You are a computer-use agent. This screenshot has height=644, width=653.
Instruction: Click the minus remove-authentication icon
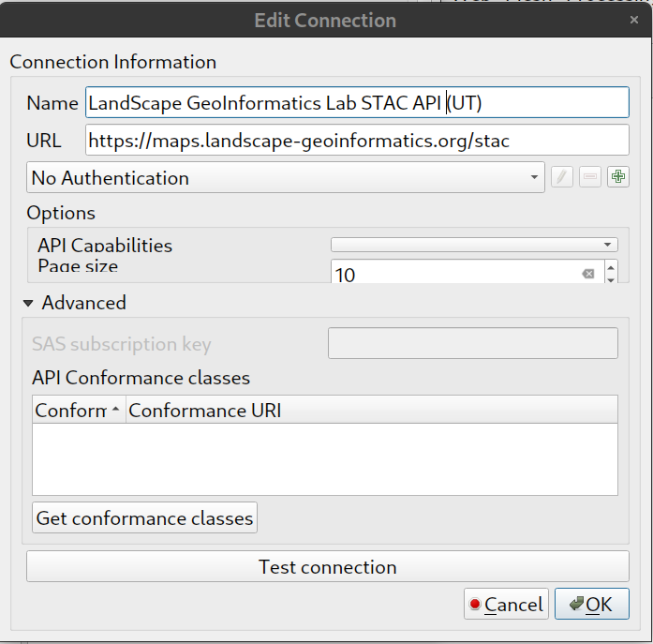[590, 176]
